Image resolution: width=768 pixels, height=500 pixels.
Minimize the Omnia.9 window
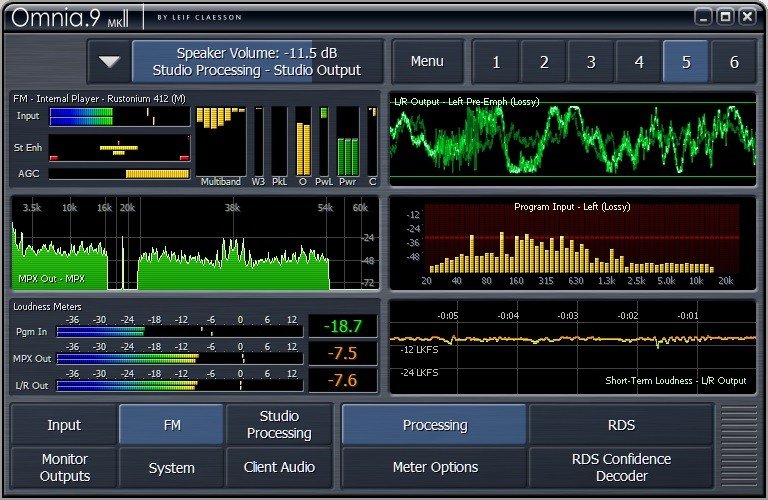click(x=703, y=18)
